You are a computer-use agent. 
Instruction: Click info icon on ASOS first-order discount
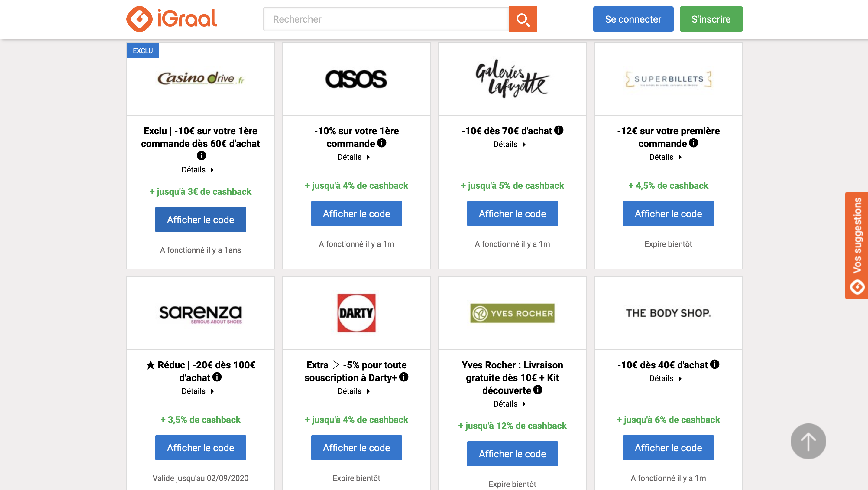(x=382, y=143)
